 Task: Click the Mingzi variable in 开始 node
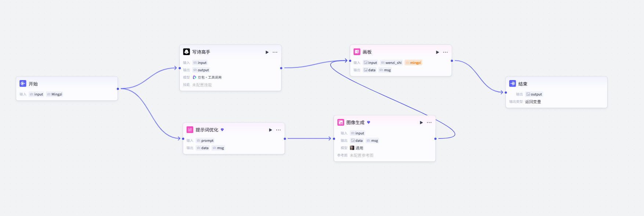tap(54, 94)
